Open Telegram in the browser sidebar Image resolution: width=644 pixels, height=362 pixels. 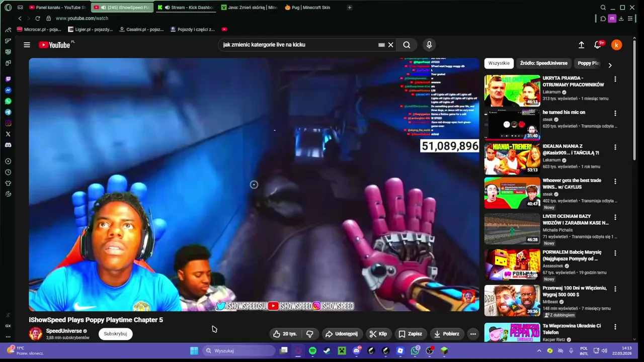(x=8, y=112)
